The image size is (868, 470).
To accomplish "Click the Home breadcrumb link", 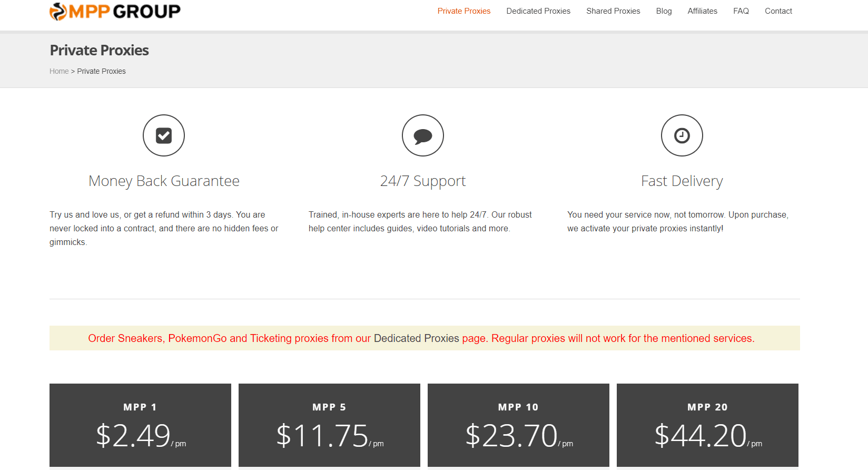I will [x=59, y=71].
